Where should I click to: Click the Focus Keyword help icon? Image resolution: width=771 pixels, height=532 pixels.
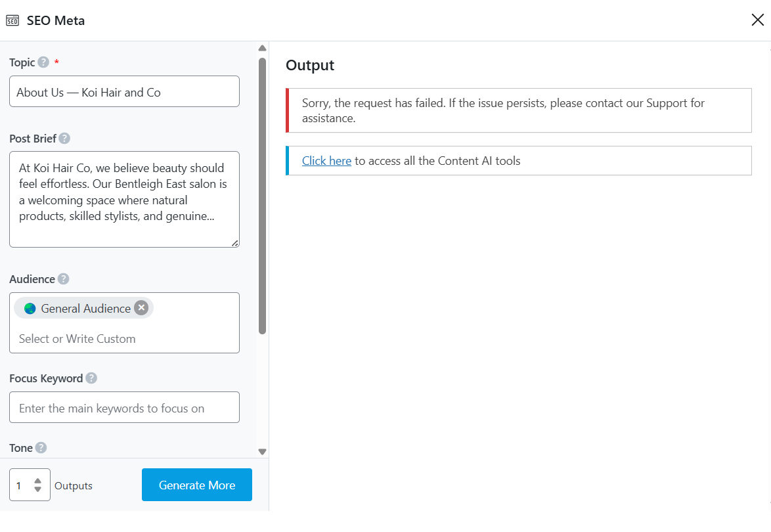click(91, 378)
